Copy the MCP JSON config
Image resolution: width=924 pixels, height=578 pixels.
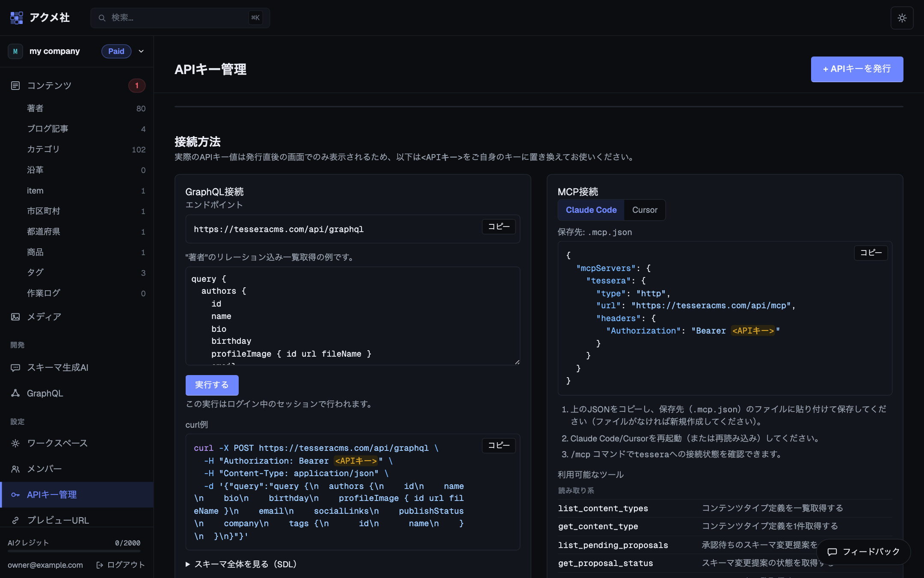[871, 253]
